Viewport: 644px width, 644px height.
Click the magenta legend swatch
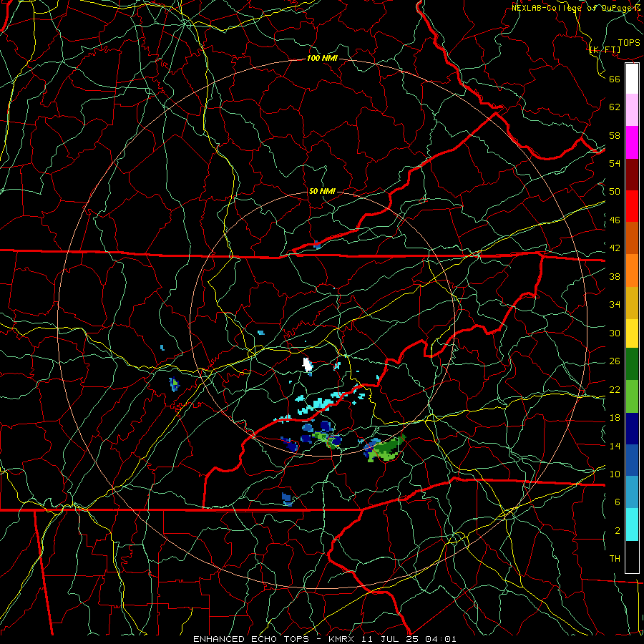click(632, 142)
